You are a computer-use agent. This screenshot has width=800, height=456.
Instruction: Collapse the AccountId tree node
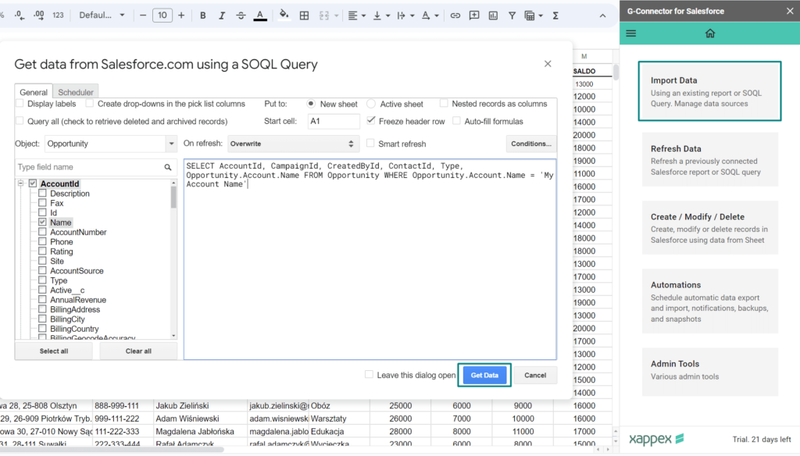tap(21, 183)
